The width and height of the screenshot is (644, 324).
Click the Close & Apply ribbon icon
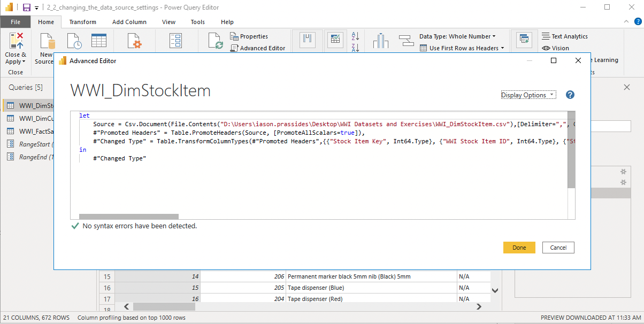coord(16,41)
